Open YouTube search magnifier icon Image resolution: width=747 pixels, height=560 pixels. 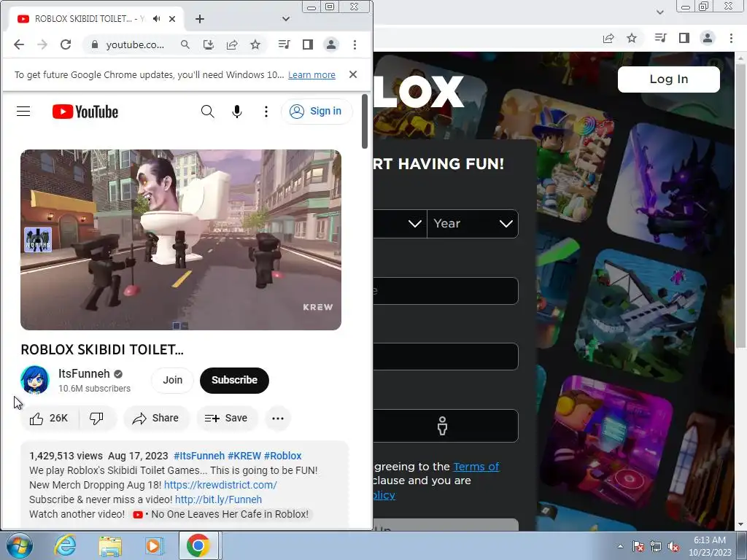(207, 112)
